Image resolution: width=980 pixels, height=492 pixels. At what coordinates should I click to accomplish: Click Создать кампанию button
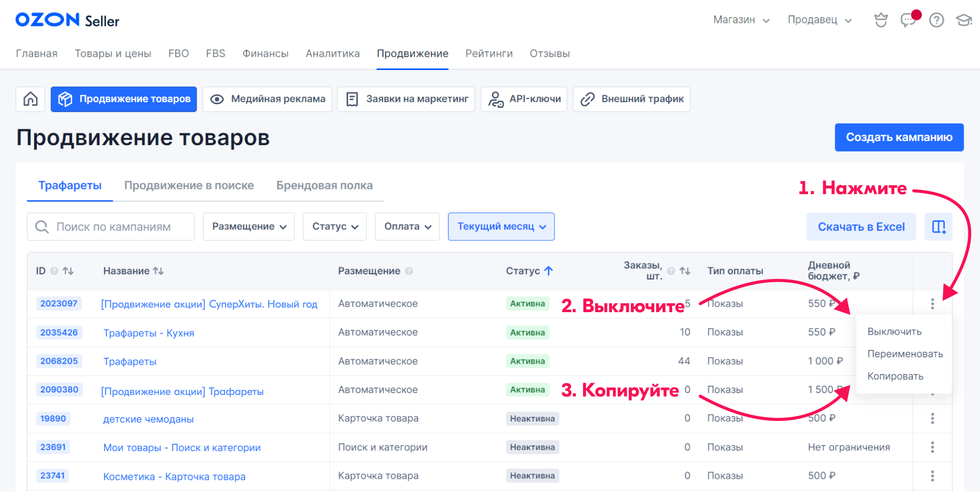(899, 137)
